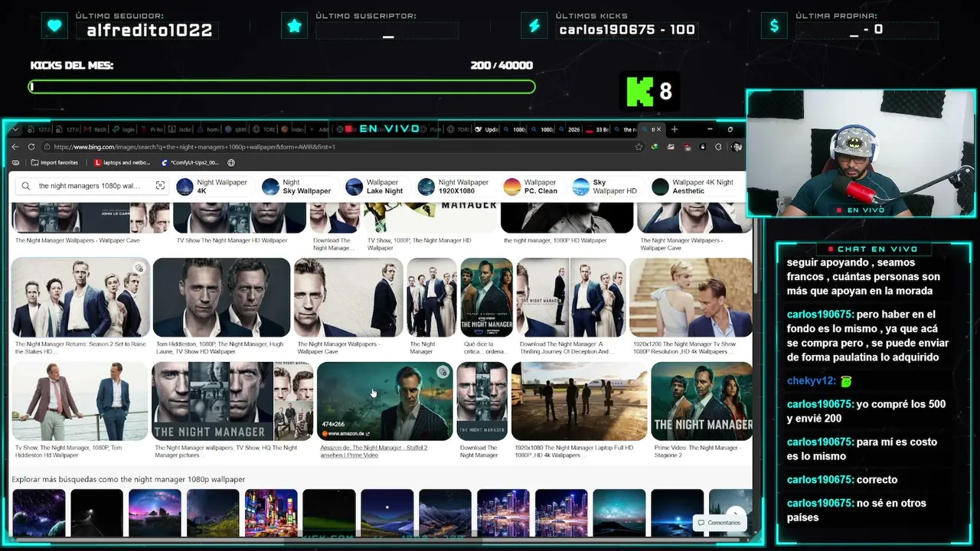Switch to the Update browser tab
The width and height of the screenshot is (980, 551).
(x=487, y=129)
